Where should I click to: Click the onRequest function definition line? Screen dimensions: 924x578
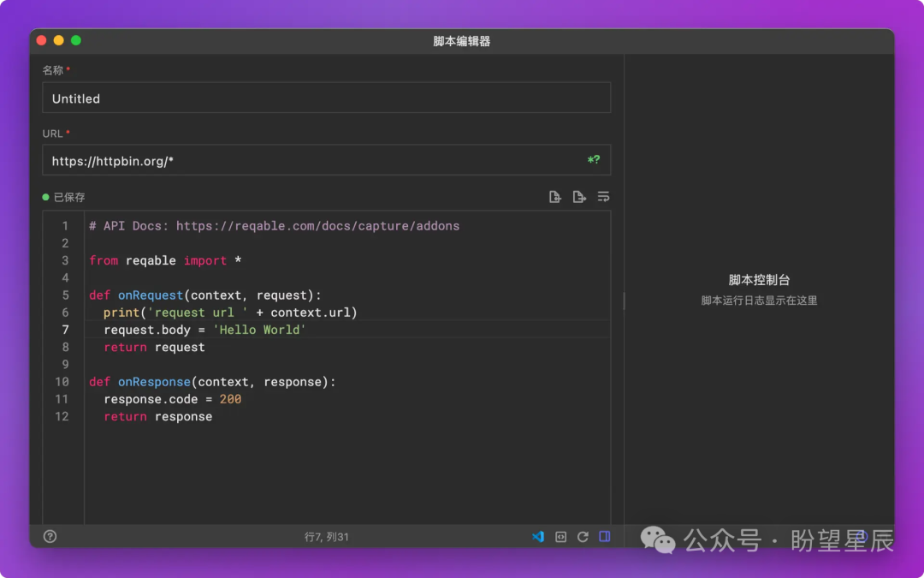(x=205, y=295)
